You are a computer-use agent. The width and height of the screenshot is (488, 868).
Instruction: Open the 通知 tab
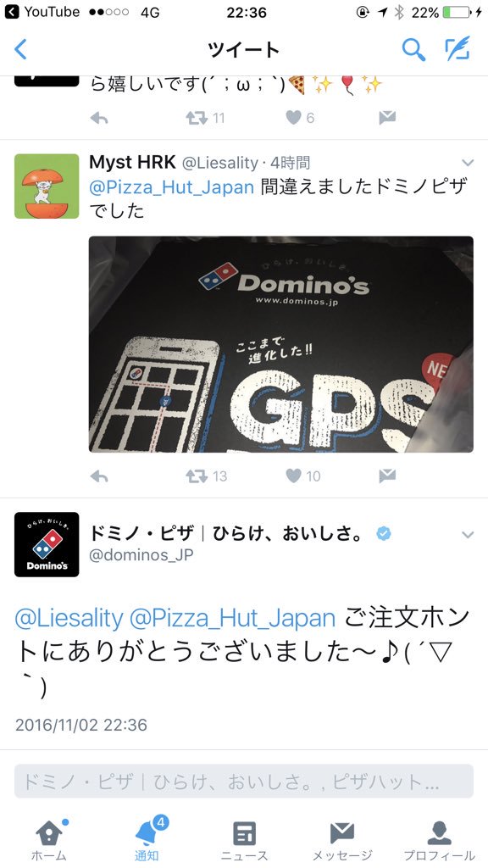147,839
